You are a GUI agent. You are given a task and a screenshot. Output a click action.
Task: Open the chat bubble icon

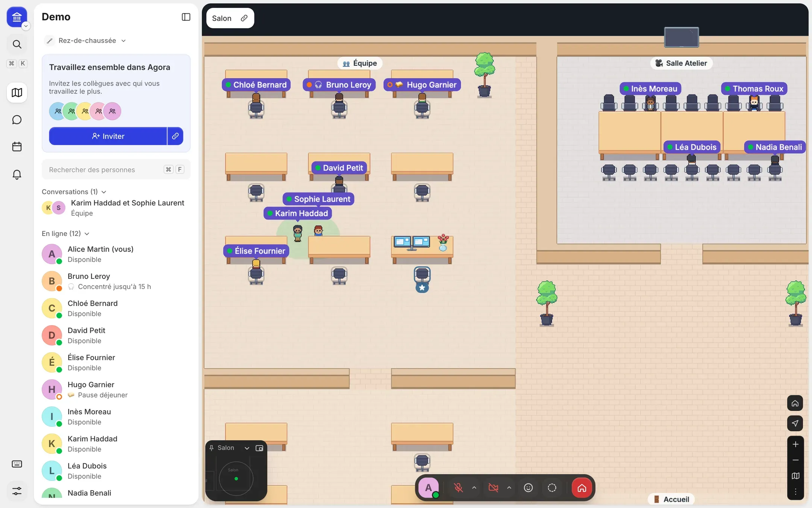point(17,120)
